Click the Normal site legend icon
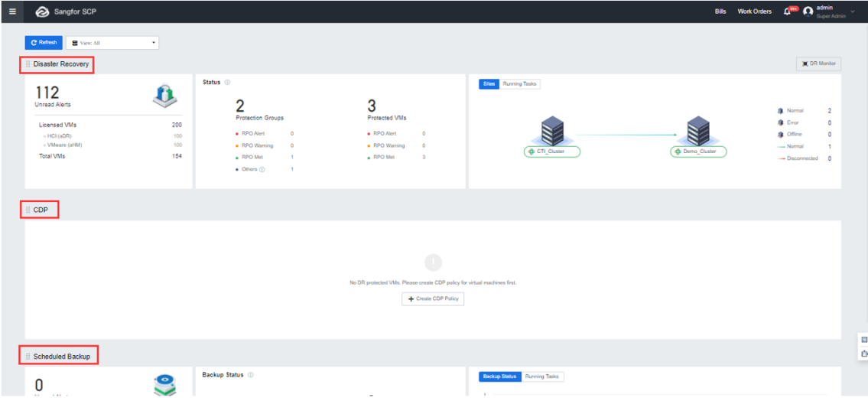Viewport: 868px width, 398px height. [780, 111]
